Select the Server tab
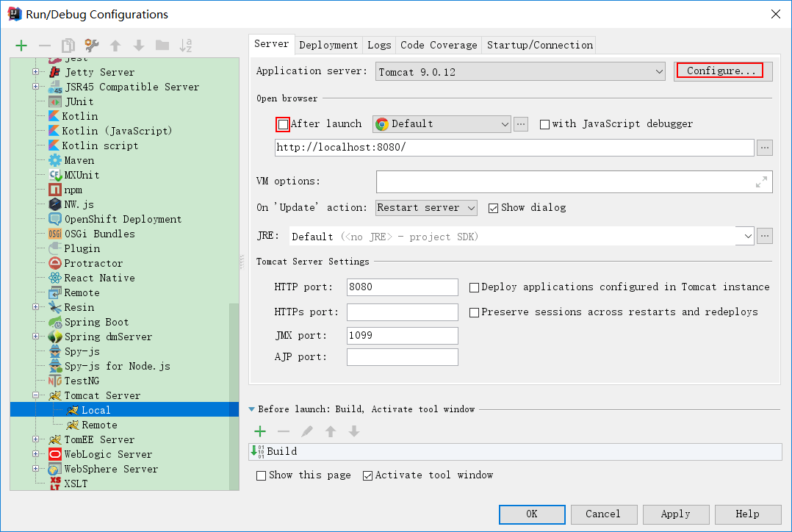Screen dimensions: 792x532 point(272,43)
